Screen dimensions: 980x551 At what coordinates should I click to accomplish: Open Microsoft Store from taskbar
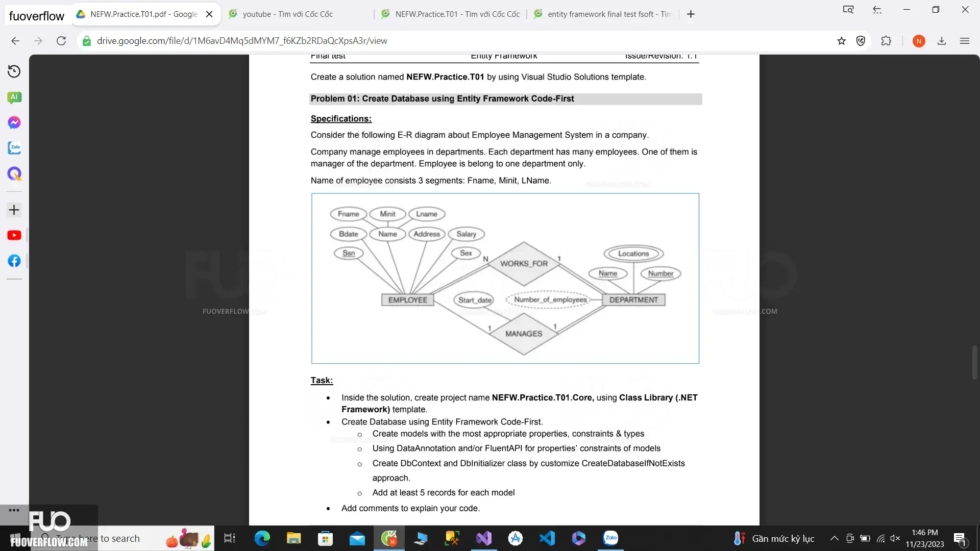[x=325, y=538]
